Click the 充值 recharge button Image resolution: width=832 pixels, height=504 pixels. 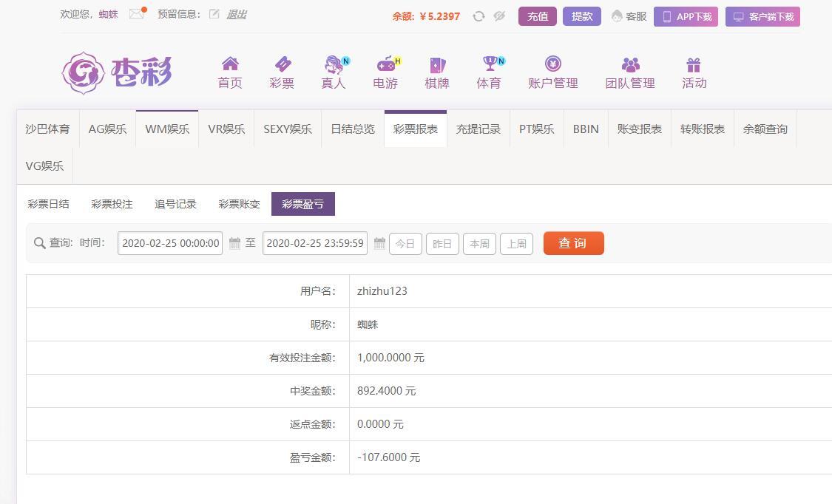pos(538,16)
